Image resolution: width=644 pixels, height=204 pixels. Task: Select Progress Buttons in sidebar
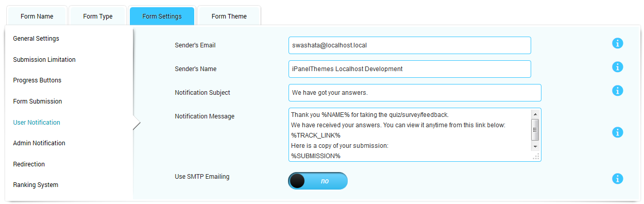coord(37,80)
